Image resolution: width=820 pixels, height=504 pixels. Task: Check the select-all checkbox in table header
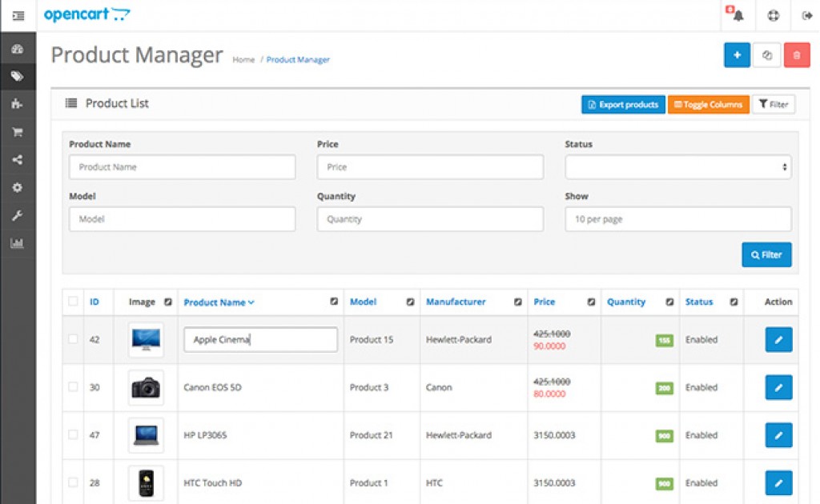click(73, 302)
